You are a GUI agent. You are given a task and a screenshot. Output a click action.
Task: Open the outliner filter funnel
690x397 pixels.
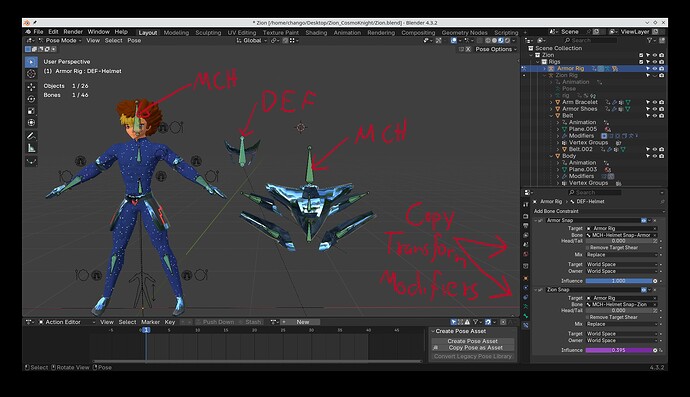tap(650, 40)
